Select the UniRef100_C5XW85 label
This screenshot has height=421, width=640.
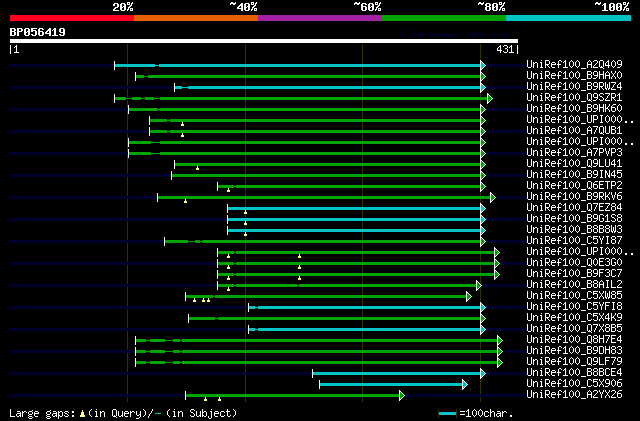574,295
